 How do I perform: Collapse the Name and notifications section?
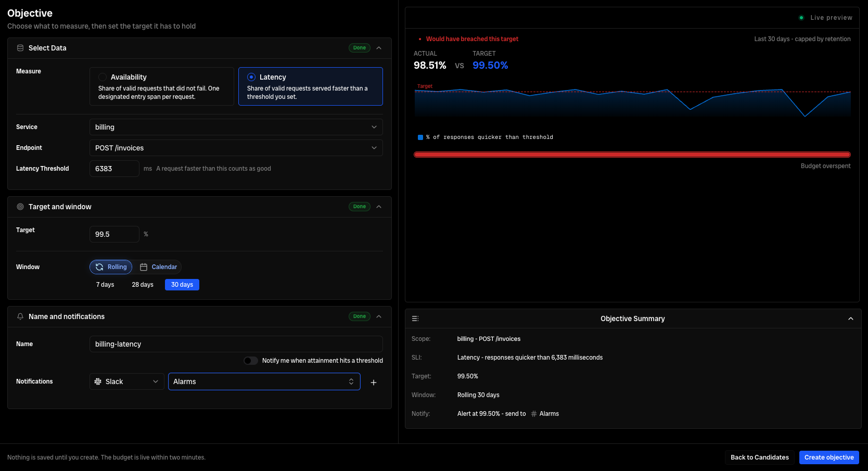(x=379, y=316)
